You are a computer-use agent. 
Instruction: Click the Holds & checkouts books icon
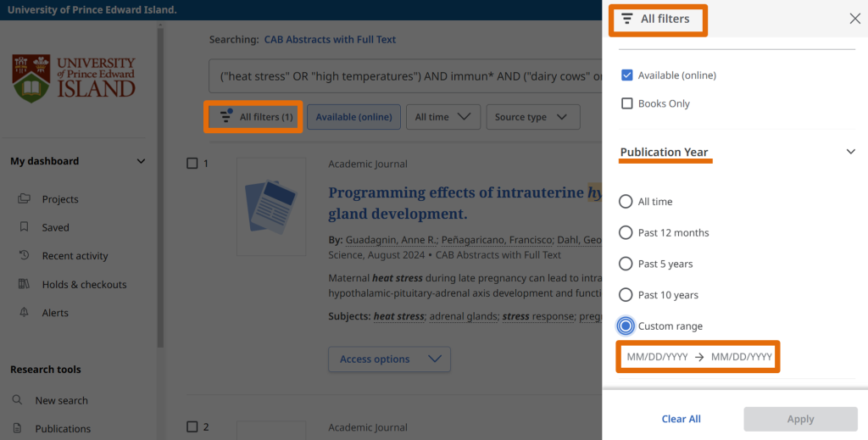click(x=25, y=285)
